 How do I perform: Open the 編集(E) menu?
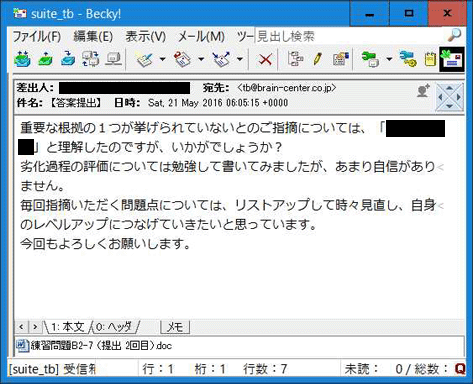tap(93, 36)
